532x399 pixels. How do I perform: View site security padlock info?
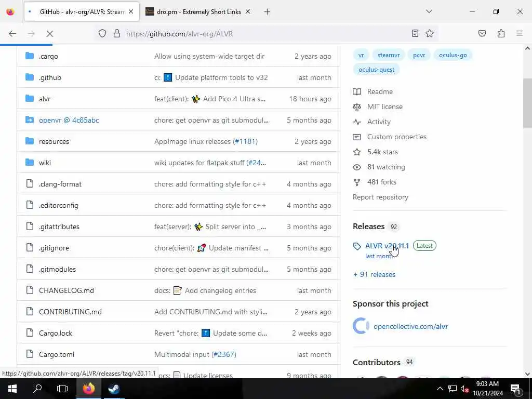coord(117,34)
